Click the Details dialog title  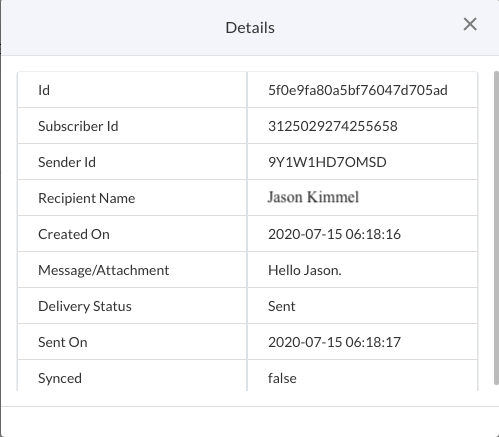pyautogui.click(x=250, y=28)
